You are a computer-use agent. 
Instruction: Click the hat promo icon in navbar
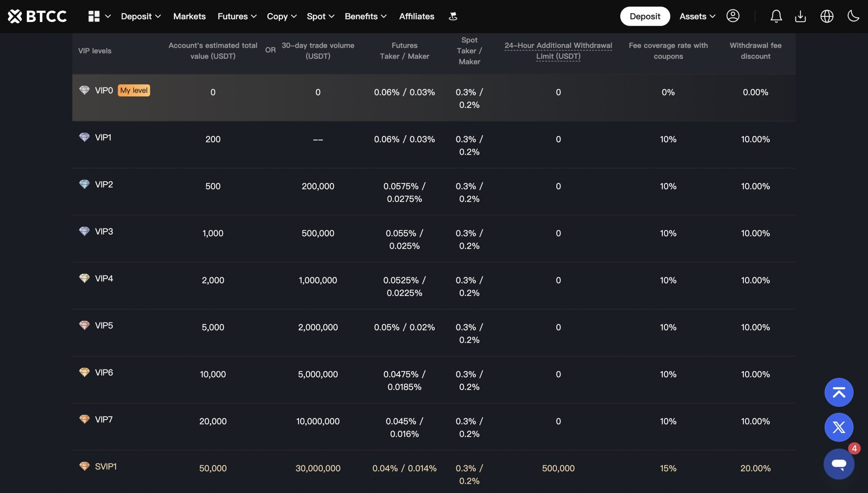pyautogui.click(x=453, y=16)
